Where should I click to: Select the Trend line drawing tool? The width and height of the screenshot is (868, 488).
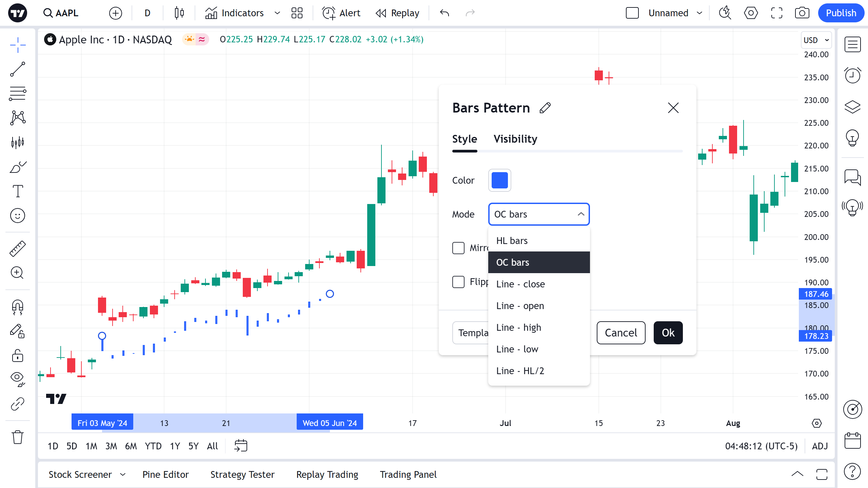18,69
